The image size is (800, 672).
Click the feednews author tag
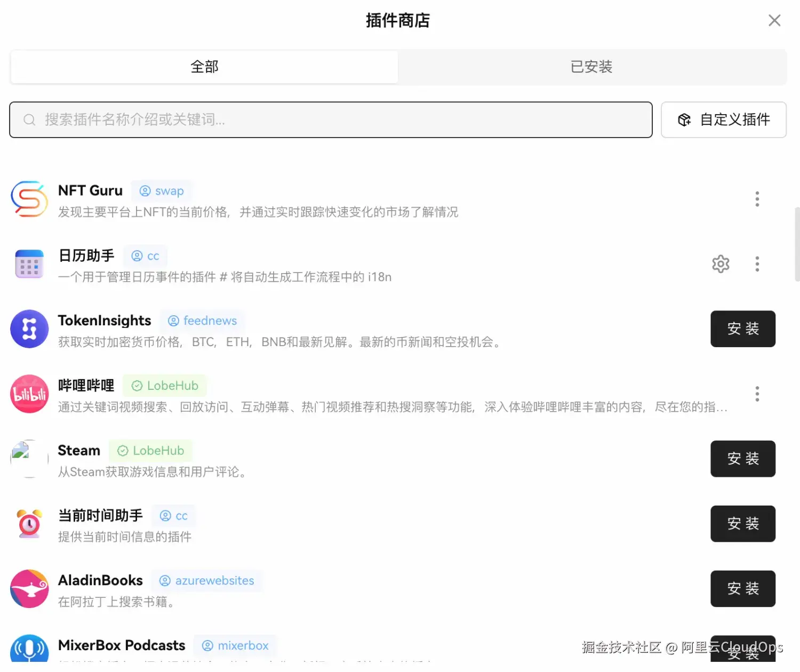pyautogui.click(x=203, y=321)
